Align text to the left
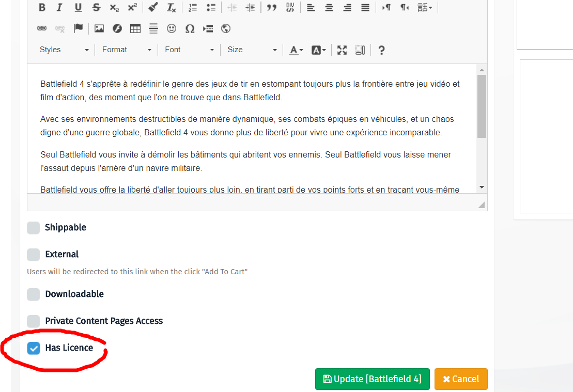Screen dimensions: 573x392 pyautogui.click(x=311, y=7)
